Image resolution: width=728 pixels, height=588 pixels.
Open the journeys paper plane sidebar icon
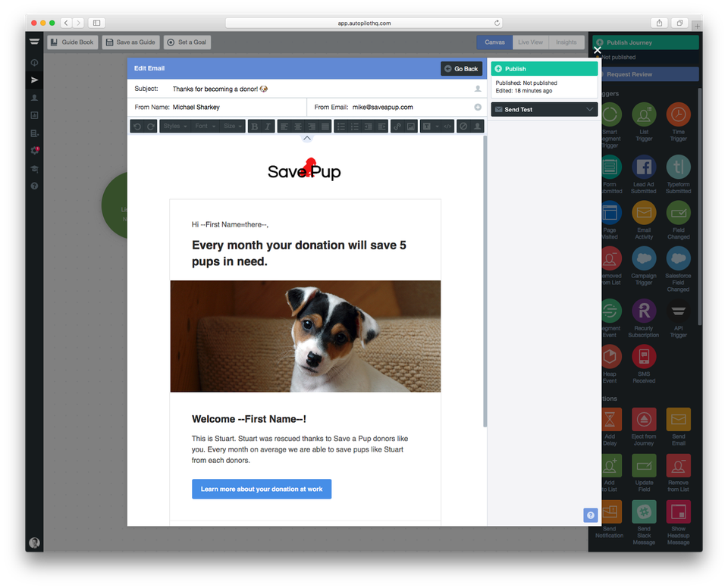click(x=35, y=80)
